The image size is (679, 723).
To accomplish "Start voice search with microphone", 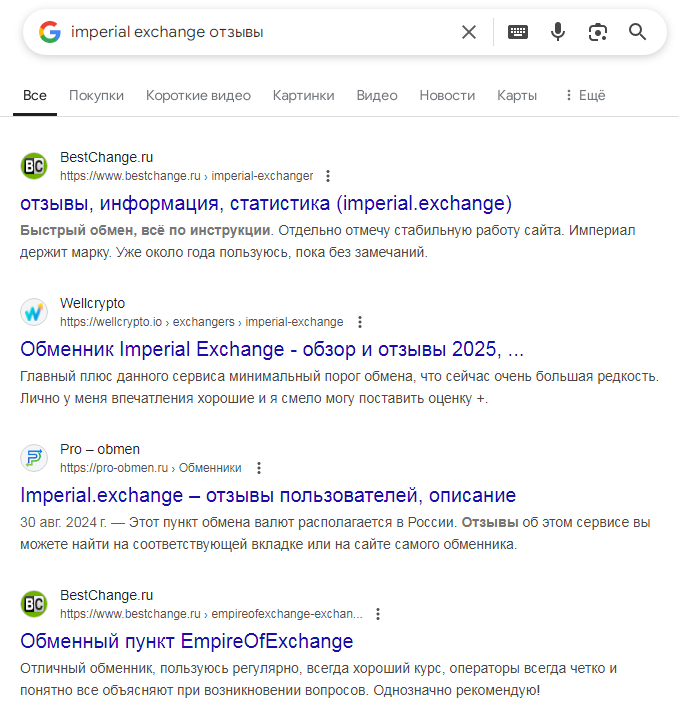I will (x=558, y=32).
